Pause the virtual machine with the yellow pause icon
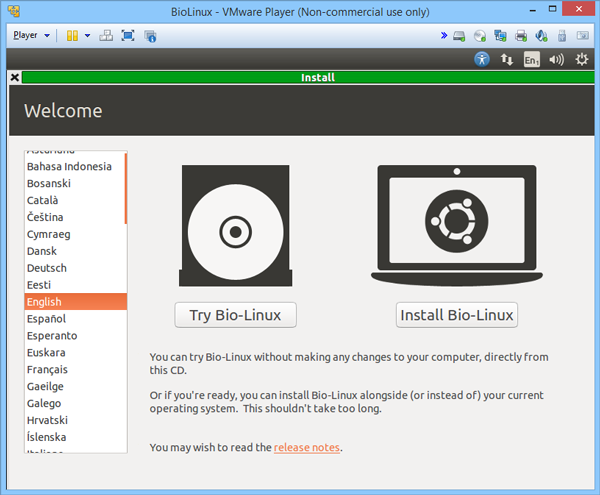The width and height of the screenshot is (600, 495). pyautogui.click(x=72, y=36)
